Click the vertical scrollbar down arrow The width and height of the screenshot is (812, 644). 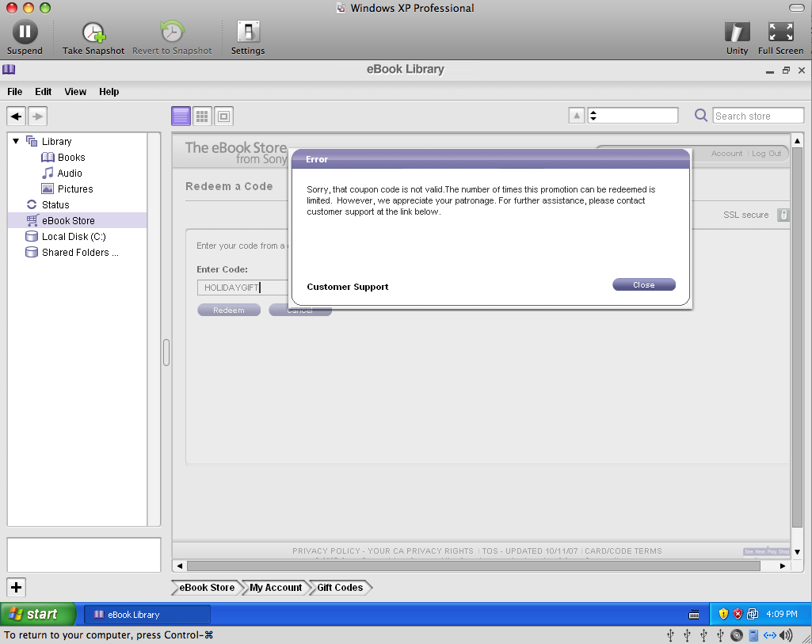coord(797,552)
